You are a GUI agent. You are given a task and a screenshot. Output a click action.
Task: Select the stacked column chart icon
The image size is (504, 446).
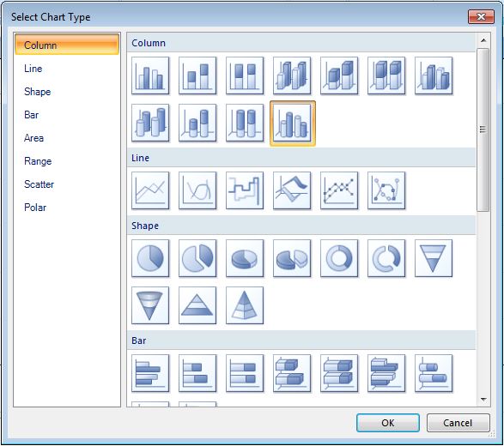tap(197, 75)
